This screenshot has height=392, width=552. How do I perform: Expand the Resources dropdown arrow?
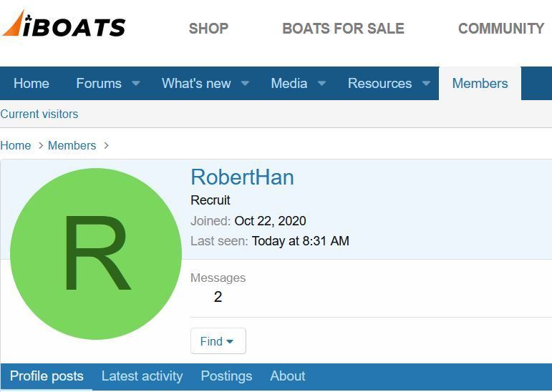pyautogui.click(x=426, y=84)
